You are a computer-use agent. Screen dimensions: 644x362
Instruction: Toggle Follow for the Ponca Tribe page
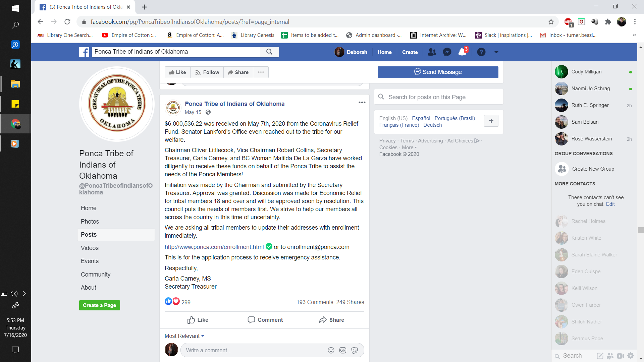coord(207,72)
